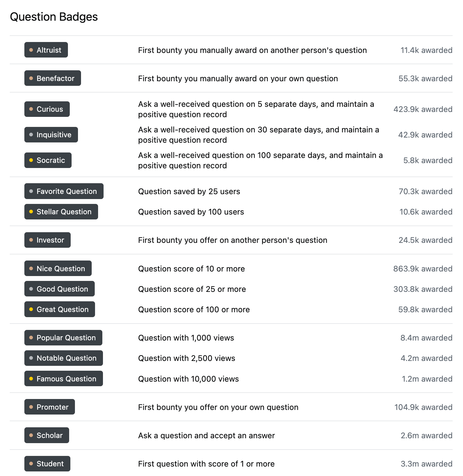Click the Inquisitive silver badge
The image size is (463, 476).
(x=51, y=135)
